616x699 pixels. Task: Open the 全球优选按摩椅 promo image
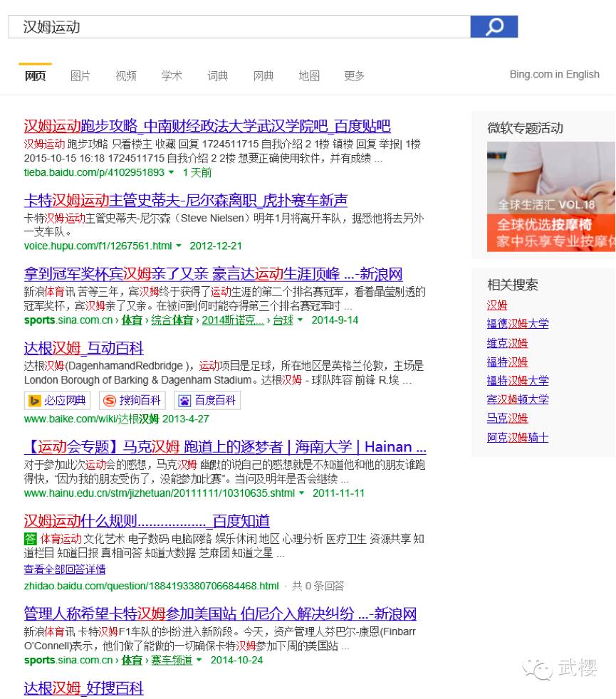click(x=551, y=196)
